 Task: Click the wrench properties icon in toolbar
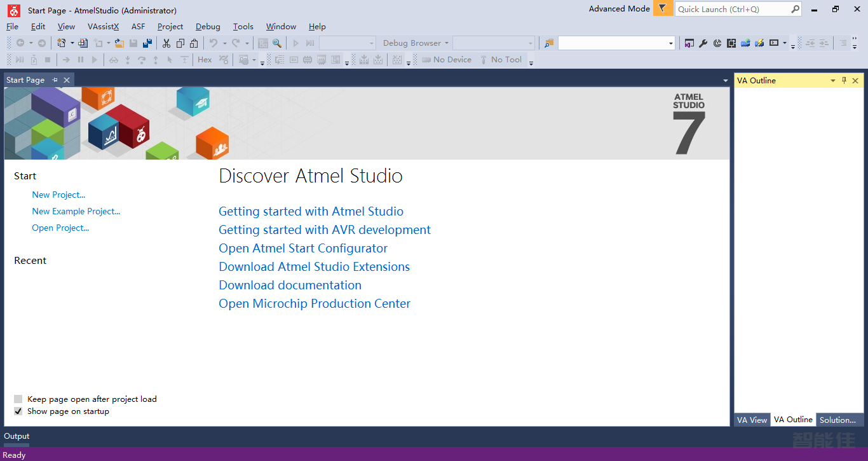point(703,43)
